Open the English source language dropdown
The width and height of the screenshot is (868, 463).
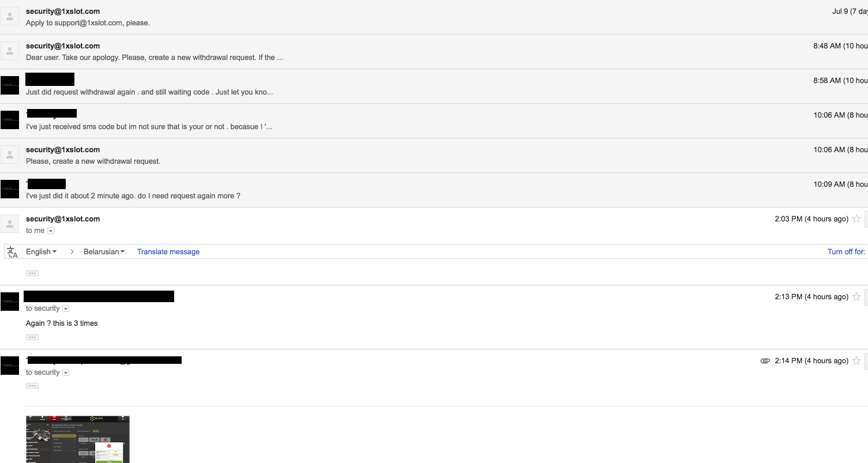42,251
